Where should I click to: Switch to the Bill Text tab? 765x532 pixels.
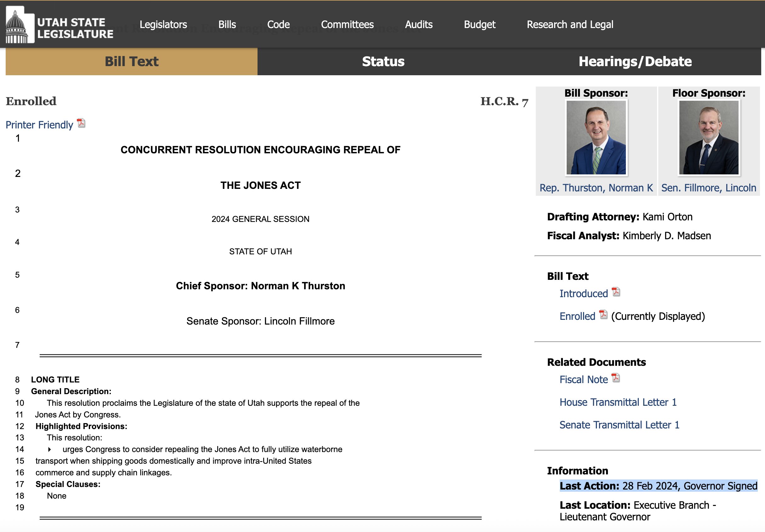point(132,61)
